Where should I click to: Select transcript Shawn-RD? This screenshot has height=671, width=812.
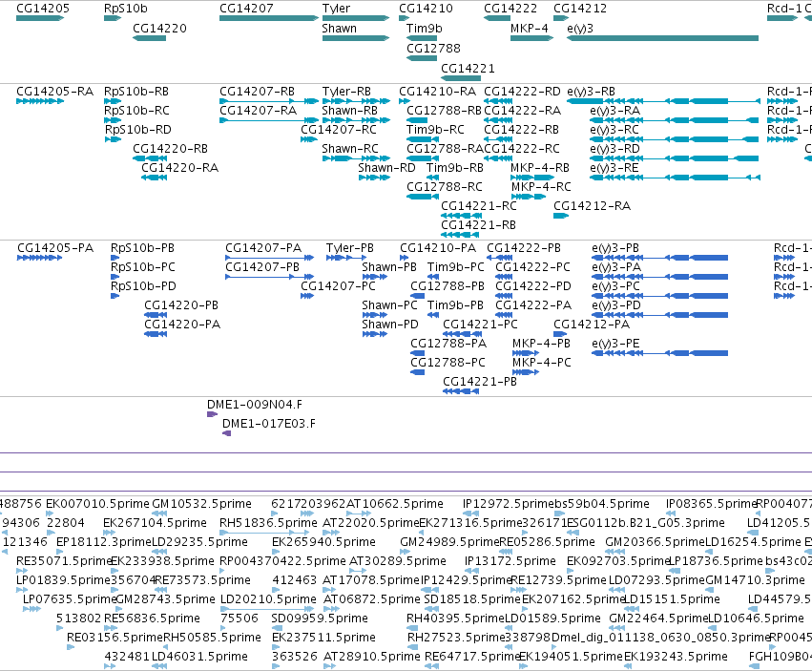pos(386,168)
